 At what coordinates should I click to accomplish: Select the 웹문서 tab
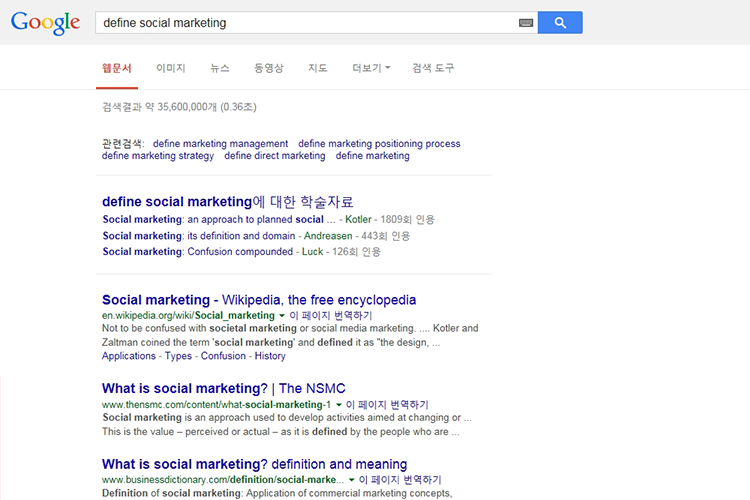coord(117,68)
